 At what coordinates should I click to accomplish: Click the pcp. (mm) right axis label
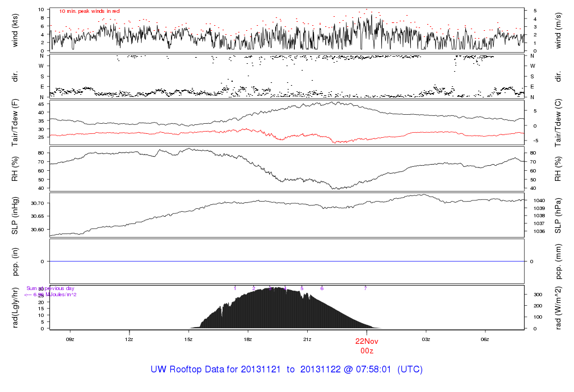pyautogui.click(x=558, y=262)
